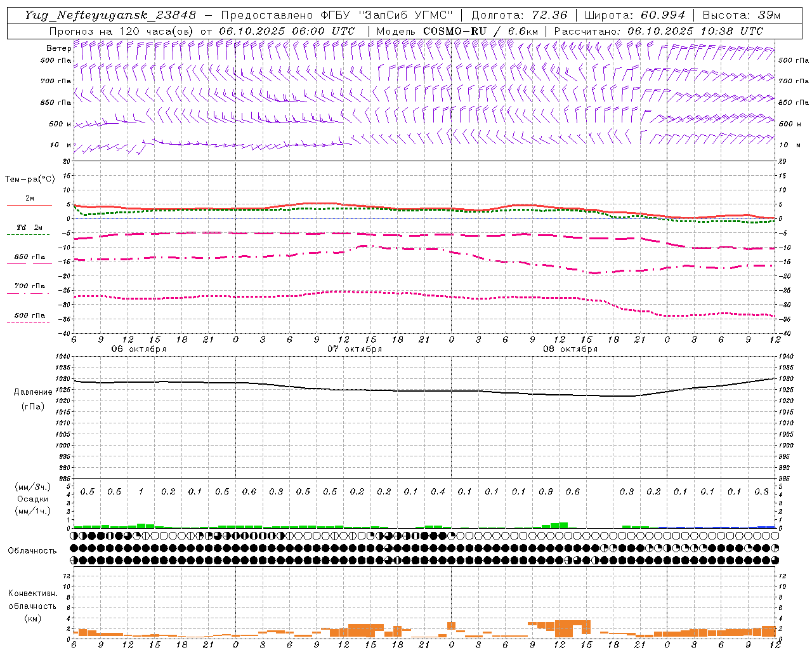Image resolution: width=812 pixels, height=650 pixels.
Task: Click the 'Модель COSMO-RU / 6.6км' text
Action: [457, 31]
